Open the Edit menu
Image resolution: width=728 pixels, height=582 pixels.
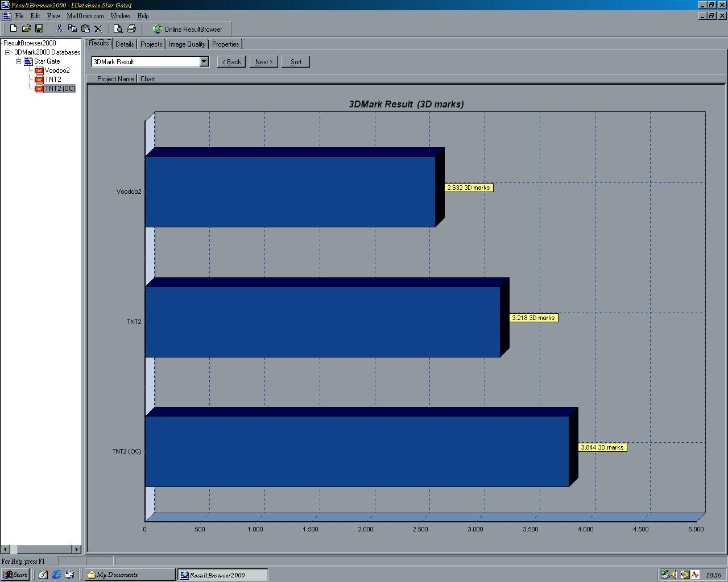(35, 16)
